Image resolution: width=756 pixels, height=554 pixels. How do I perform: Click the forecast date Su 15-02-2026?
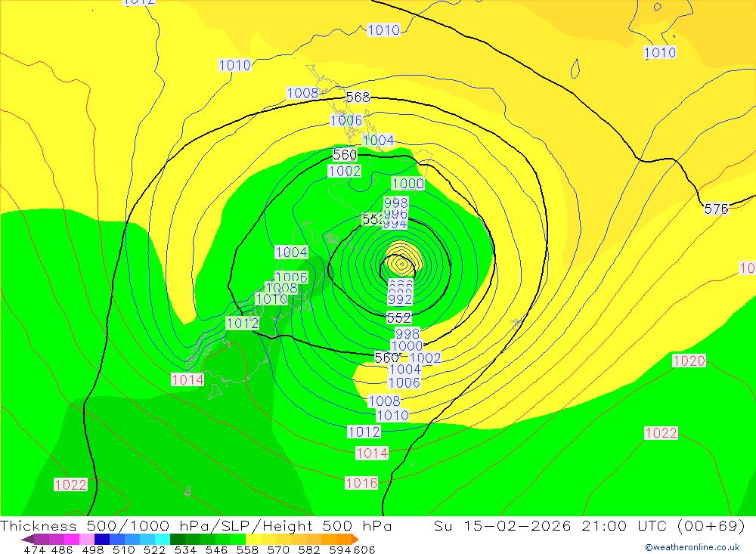(x=503, y=525)
